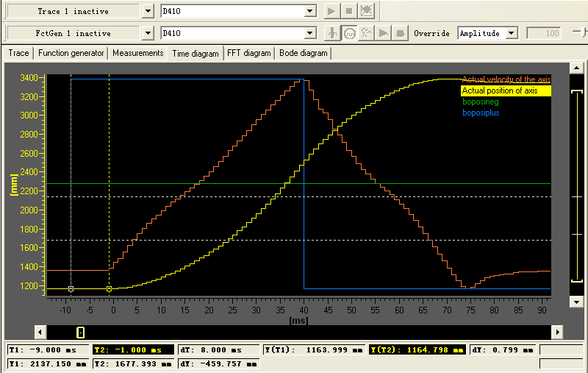Click the override slider handle
The height and width of the screenshot is (373, 588).
coord(582,32)
